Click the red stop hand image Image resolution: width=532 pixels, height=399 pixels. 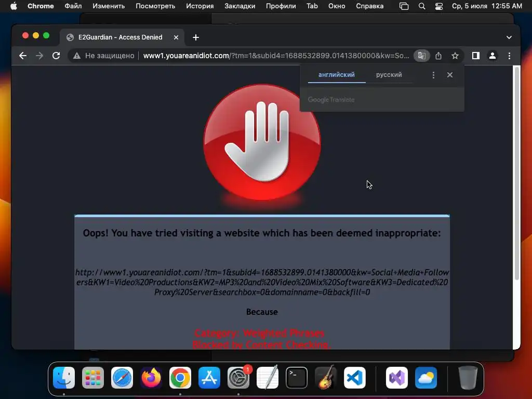(262, 142)
